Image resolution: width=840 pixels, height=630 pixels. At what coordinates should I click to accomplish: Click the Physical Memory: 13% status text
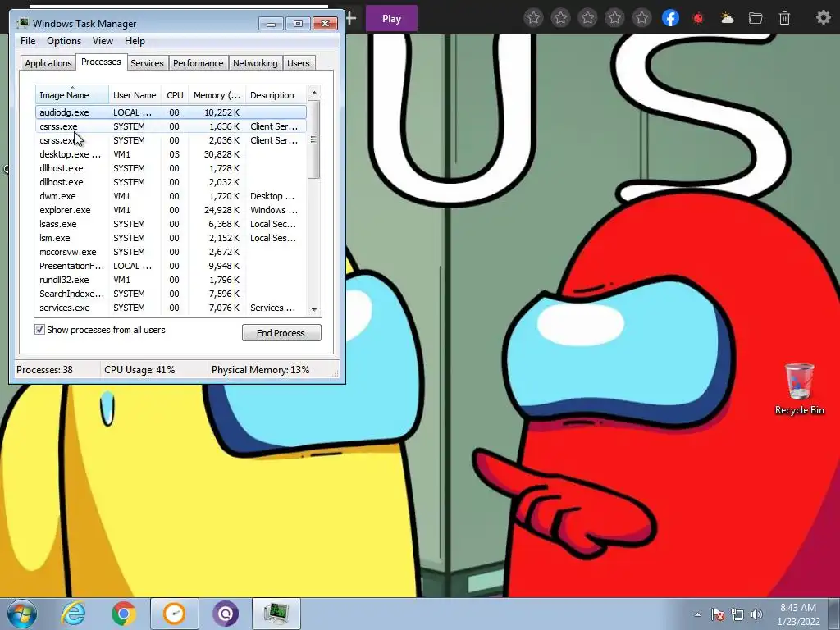point(260,370)
